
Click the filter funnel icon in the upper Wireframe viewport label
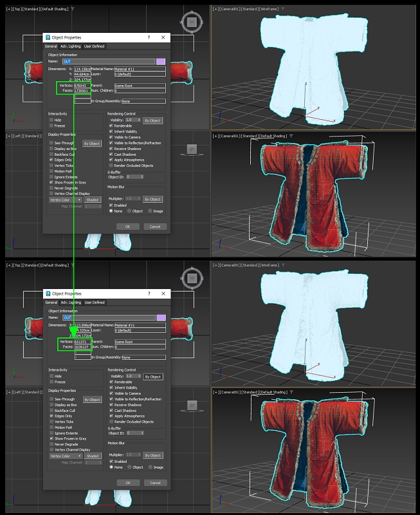[x=282, y=9]
